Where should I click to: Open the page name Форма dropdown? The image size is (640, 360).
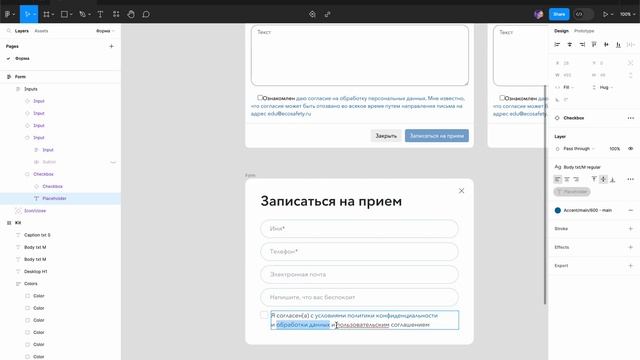coord(105,31)
